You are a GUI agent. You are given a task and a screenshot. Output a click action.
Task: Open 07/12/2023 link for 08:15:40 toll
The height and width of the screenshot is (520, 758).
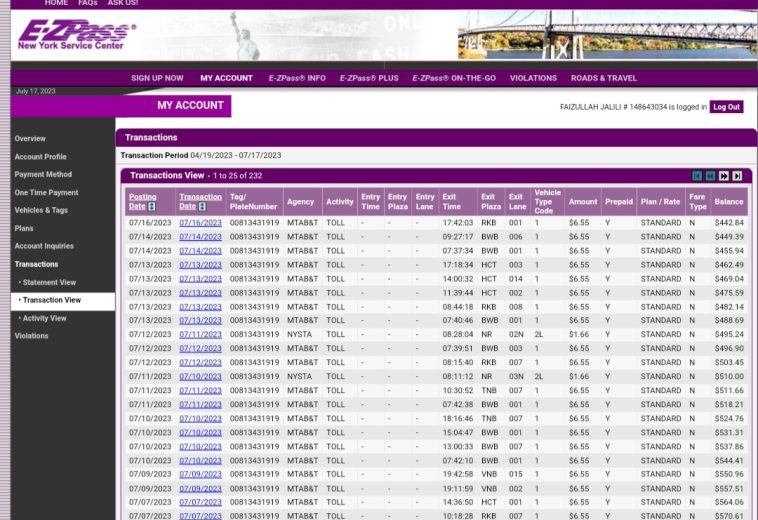point(200,362)
